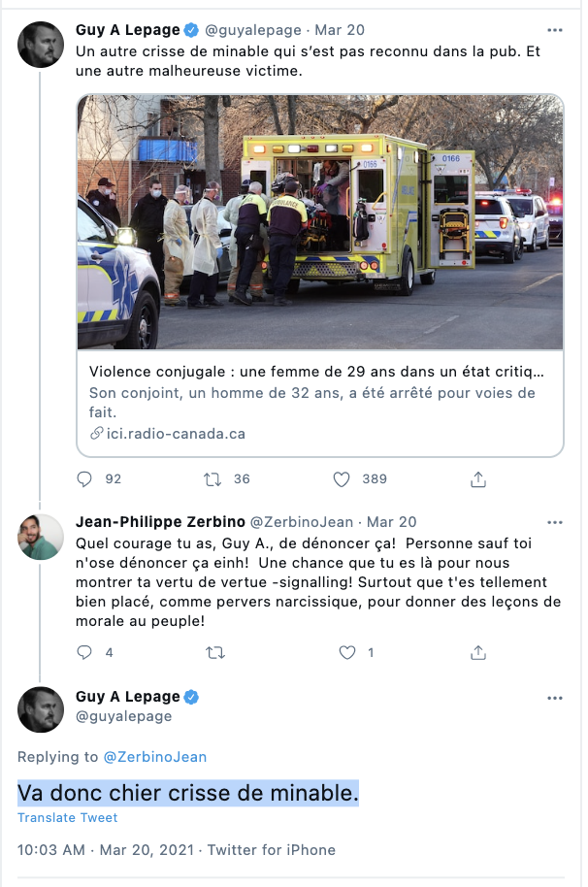The width and height of the screenshot is (588, 887).
Task: Retweet Jean-Philippe Zerbino's reply
Action: [x=215, y=653]
